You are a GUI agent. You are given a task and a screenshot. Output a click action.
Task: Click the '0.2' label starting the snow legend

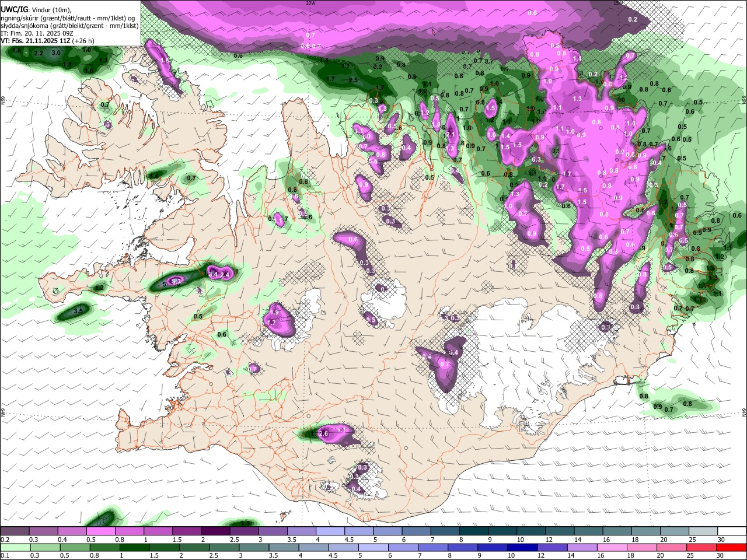tap(5, 540)
